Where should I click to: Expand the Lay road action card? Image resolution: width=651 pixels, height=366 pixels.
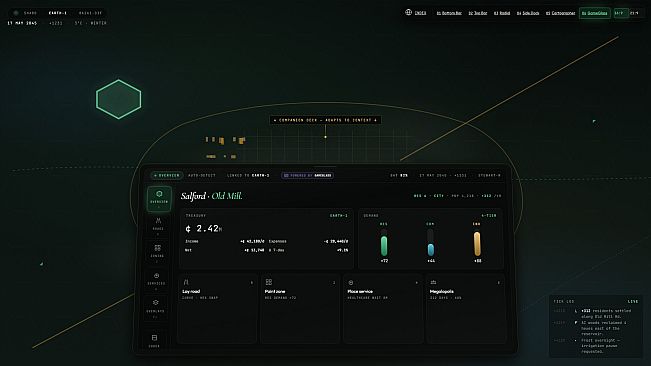coord(218,308)
